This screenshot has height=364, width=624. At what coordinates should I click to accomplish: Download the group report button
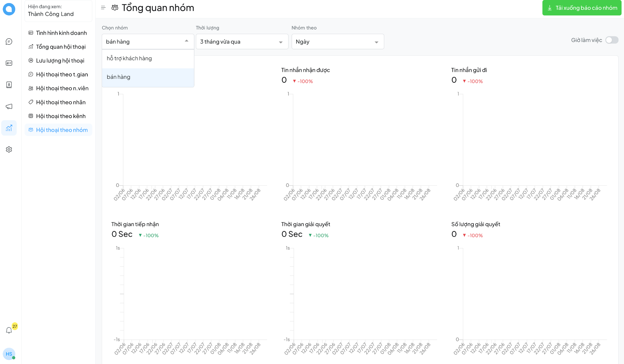click(582, 8)
